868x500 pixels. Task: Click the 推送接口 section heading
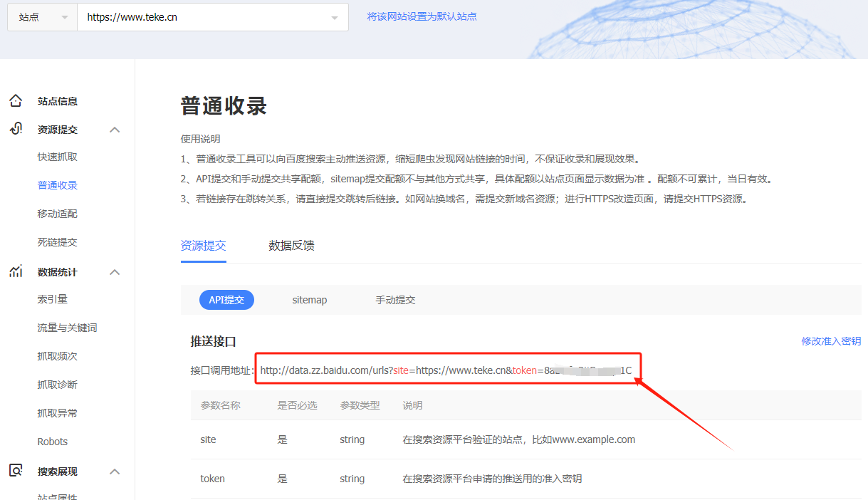(x=214, y=341)
